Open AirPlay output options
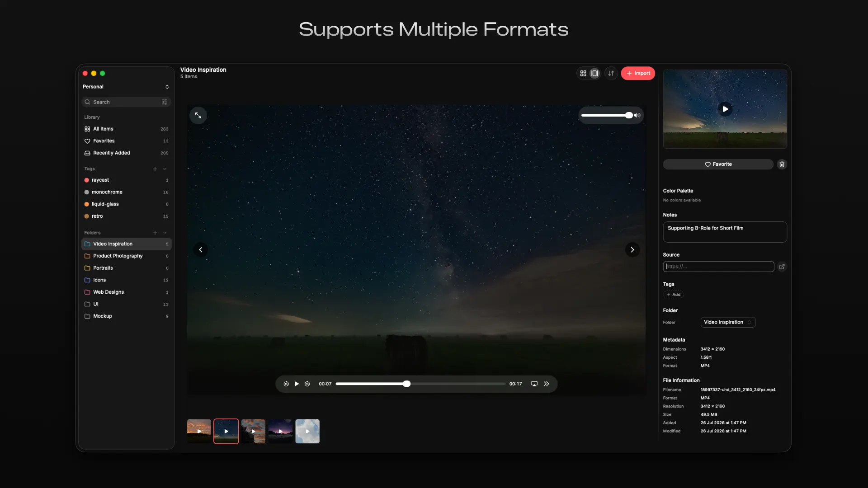The width and height of the screenshot is (868, 488). pyautogui.click(x=534, y=384)
